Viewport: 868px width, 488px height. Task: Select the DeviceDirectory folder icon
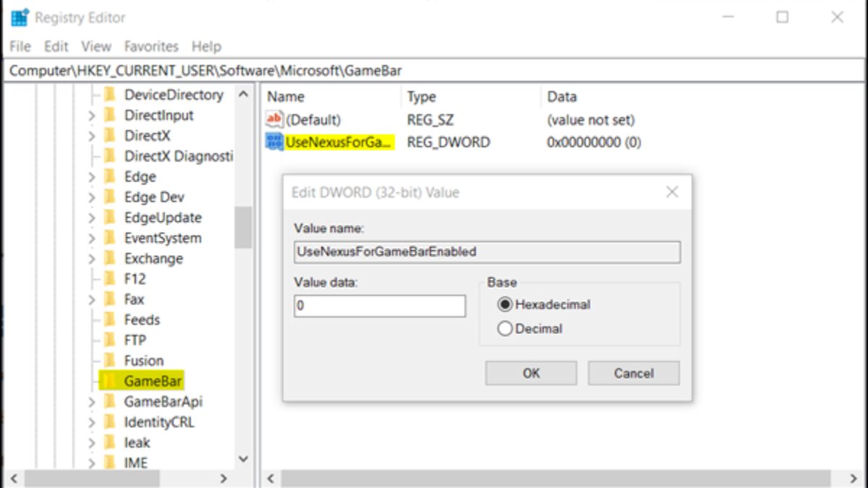pyautogui.click(x=110, y=95)
